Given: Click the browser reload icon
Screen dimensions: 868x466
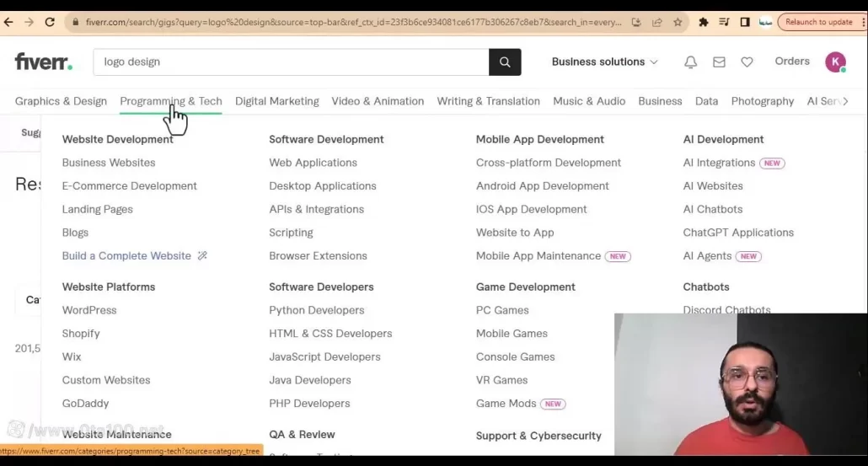Looking at the screenshot, I should (x=50, y=23).
